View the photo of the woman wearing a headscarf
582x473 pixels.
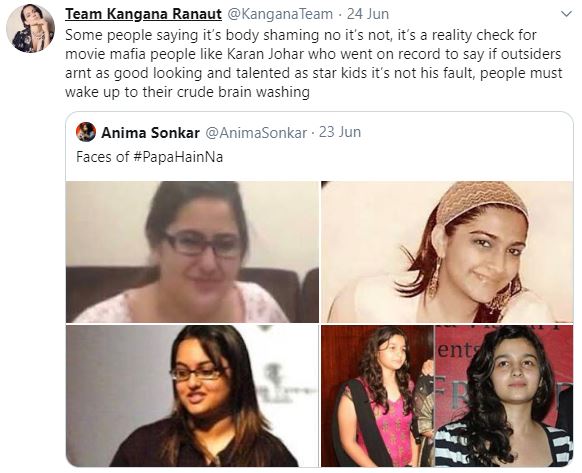[447, 252]
